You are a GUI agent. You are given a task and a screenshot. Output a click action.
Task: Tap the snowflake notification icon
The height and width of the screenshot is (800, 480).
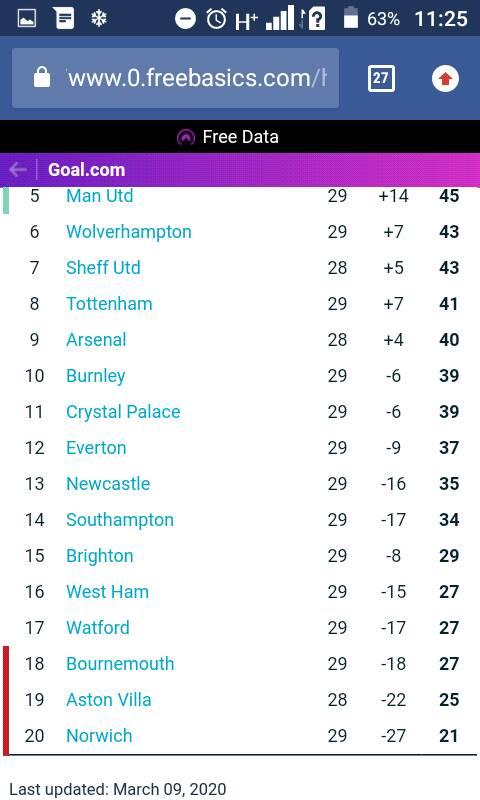98,19
